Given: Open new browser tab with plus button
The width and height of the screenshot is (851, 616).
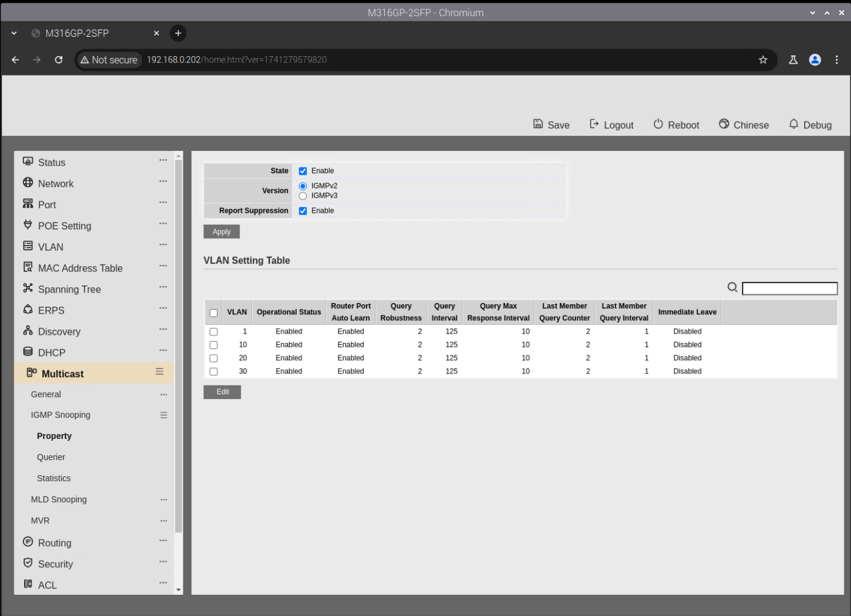Looking at the screenshot, I should coord(178,33).
